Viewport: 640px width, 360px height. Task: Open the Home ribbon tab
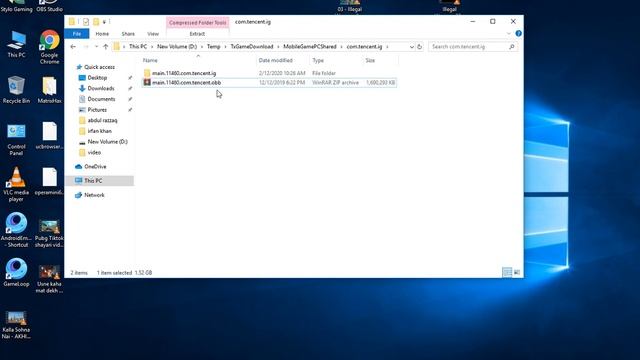(x=102, y=33)
